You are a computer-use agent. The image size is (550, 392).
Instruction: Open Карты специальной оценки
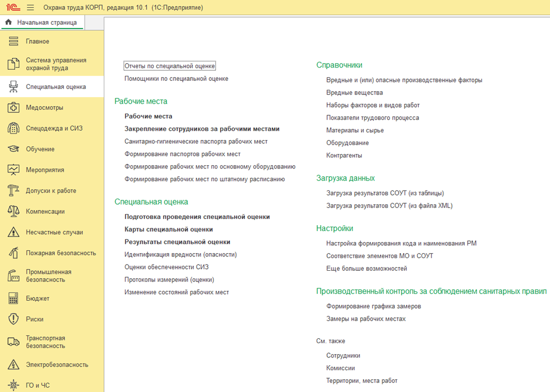click(x=169, y=229)
